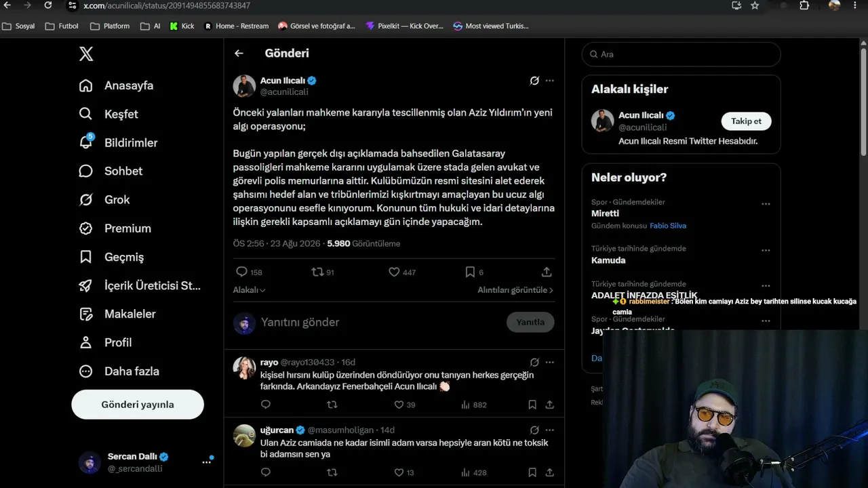This screenshot has width=868, height=488.
Task: Click the share icon on the main post
Action: (547, 272)
